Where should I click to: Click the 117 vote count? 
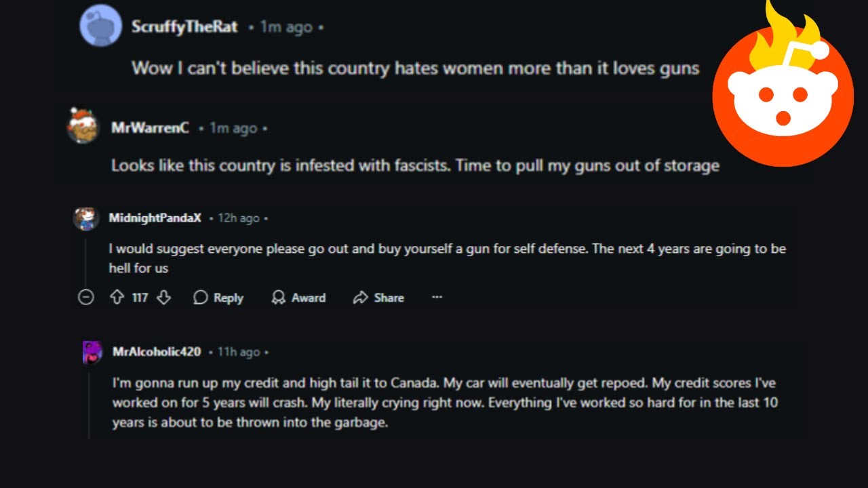coord(140,298)
